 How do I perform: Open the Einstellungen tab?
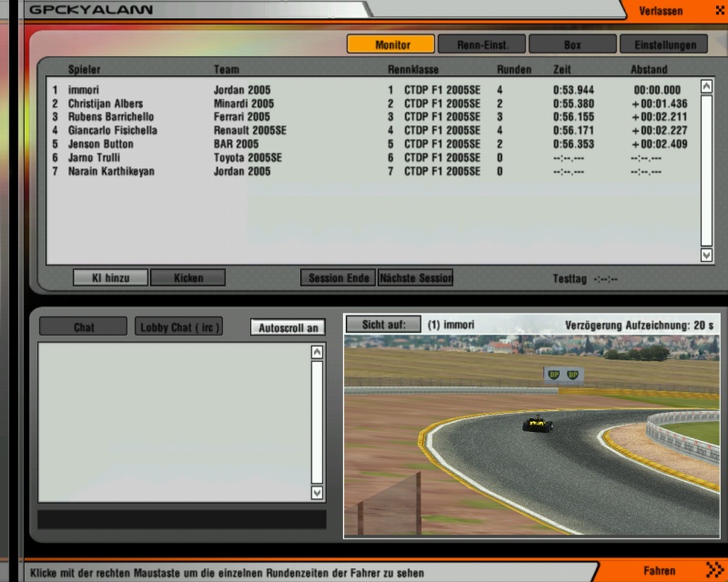coord(663,45)
